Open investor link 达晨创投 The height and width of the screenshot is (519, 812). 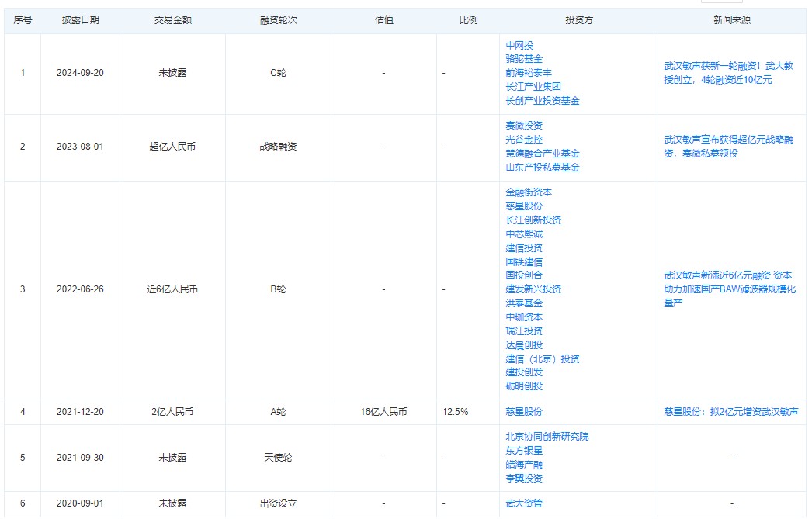(x=524, y=345)
